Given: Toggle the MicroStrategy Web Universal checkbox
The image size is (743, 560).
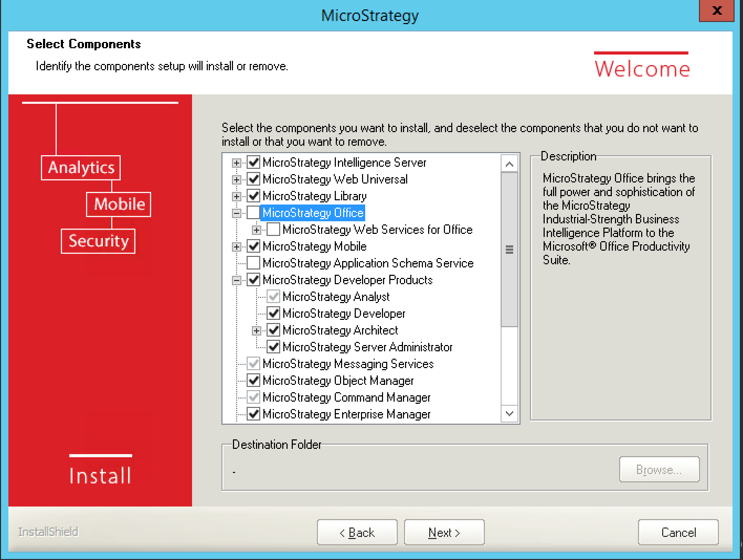Looking at the screenshot, I should [253, 179].
